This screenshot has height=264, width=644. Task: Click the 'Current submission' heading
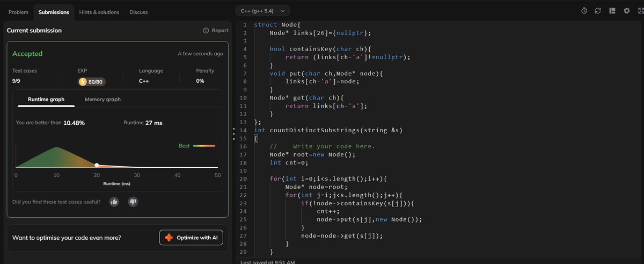[34, 31]
